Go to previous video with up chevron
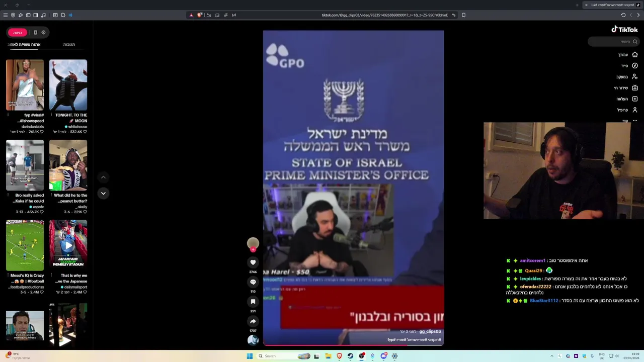644x362 pixels. [x=103, y=177]
